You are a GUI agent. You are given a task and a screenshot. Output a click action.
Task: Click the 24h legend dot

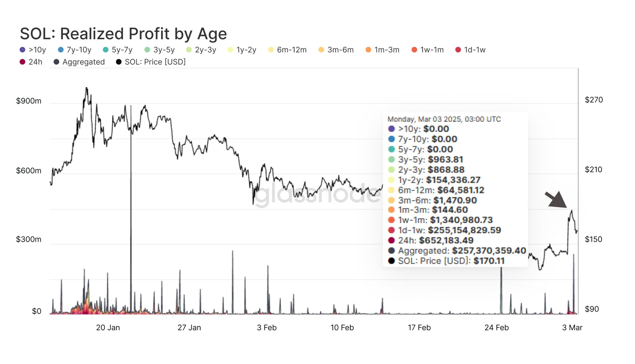(x=23, y=62)
